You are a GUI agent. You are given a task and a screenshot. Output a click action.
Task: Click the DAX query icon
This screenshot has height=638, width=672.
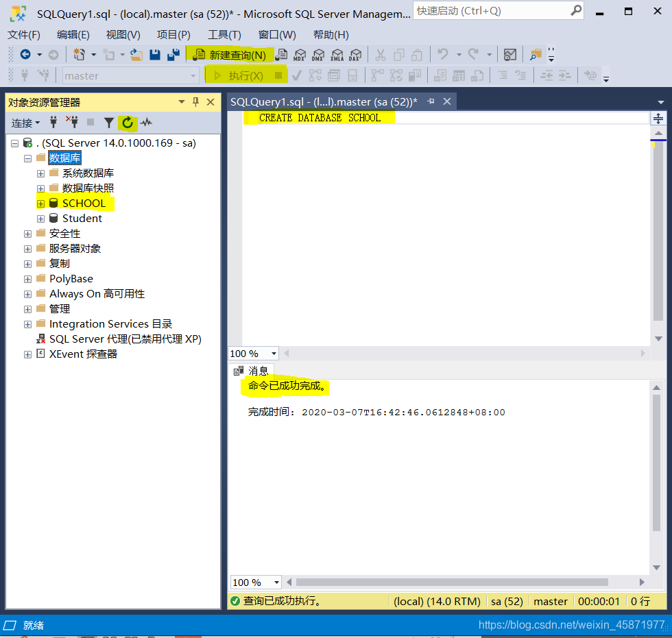coord(355,55)
